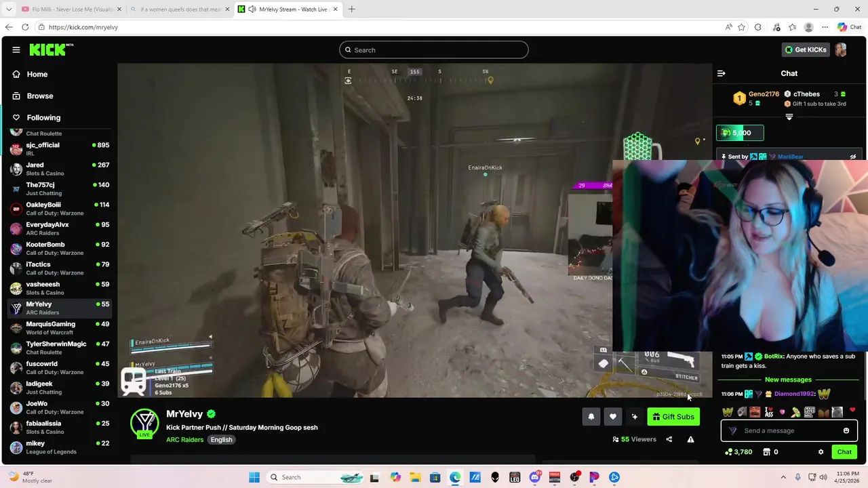
Task: Open ladigeek channel in sidebar
Action: [59, 388]
